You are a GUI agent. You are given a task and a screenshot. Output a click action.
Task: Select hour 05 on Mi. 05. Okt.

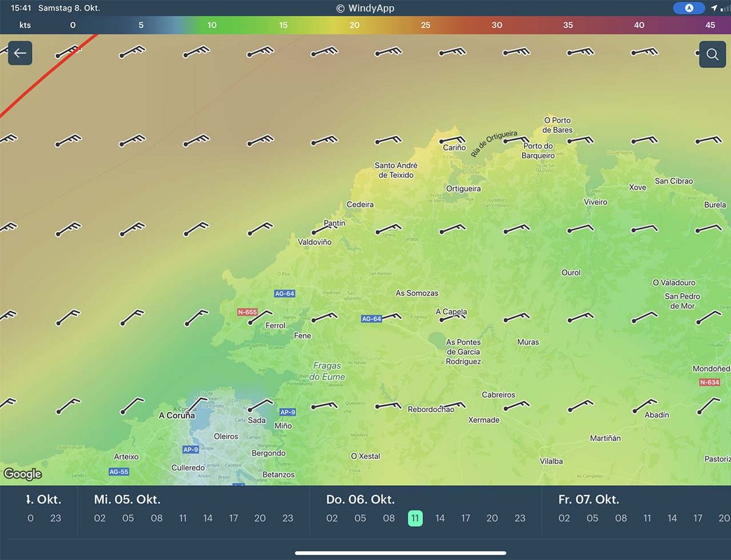[x=128, y=519]
